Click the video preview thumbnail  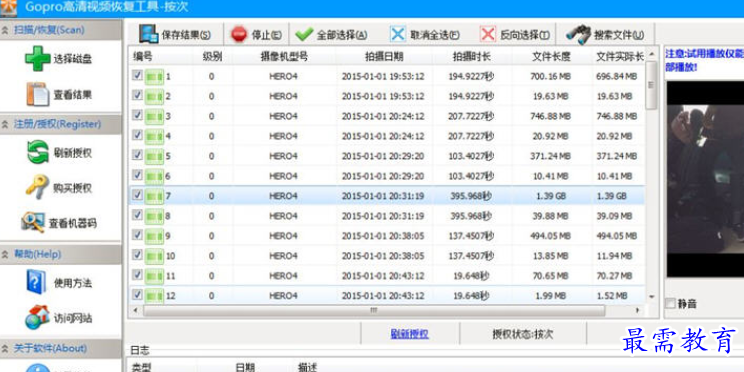[705, 179]
